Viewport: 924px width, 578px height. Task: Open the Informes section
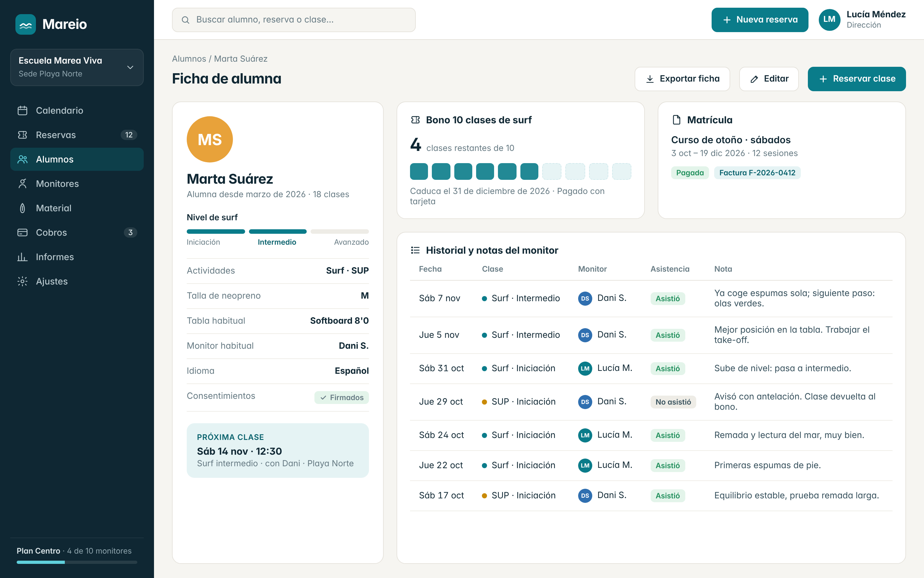pyautogui.click(x=77, y=257)
